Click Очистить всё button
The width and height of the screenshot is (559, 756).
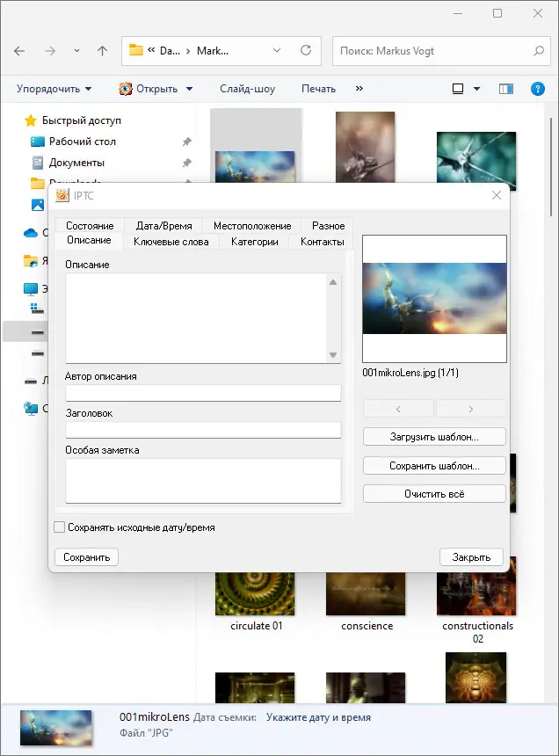click(x=434, y=494)
